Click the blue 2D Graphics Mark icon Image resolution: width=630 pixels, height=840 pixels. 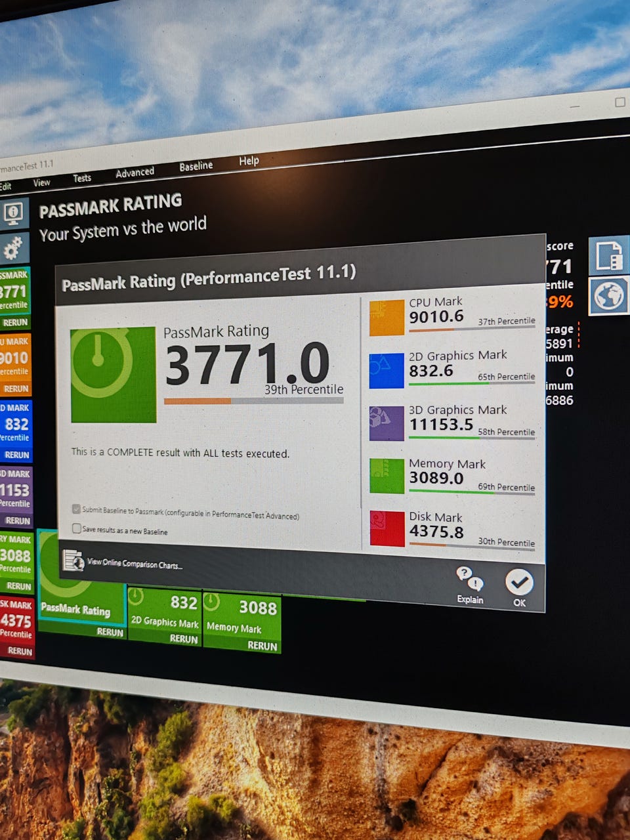tap(387, 371)
